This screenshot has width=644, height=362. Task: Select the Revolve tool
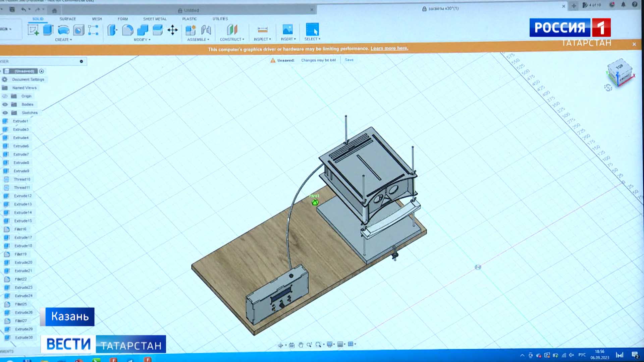coord(64,30)
